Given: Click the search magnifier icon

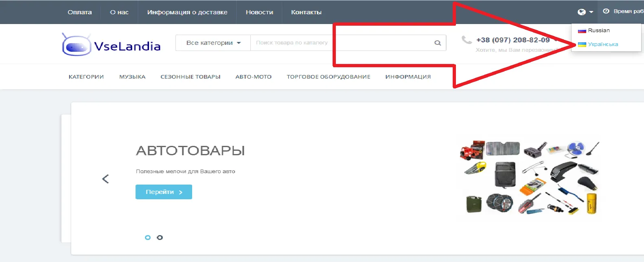Looking at the screenshot, I should pos(438,43).
